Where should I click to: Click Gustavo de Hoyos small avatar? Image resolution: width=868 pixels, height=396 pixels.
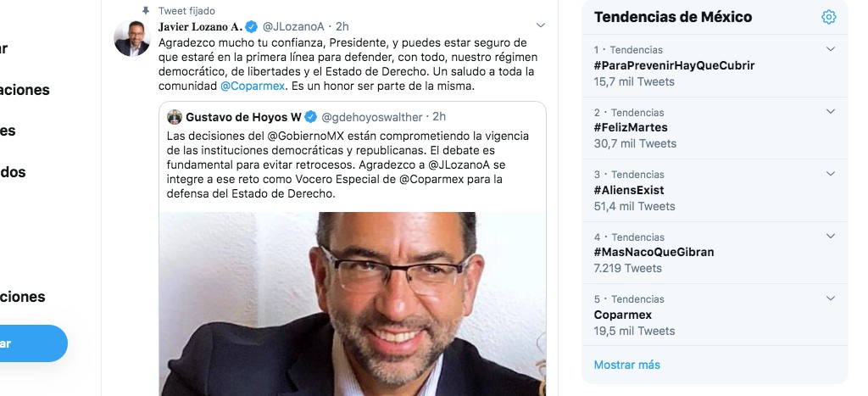(x=175, y=117)
